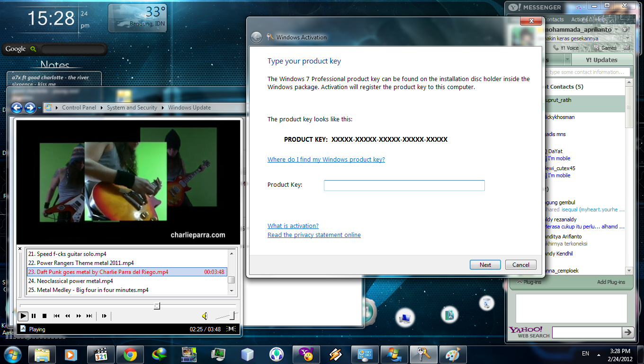Go back in Control Panel window
This screenshot has width=644, height=364.
(x=17, y=108)
